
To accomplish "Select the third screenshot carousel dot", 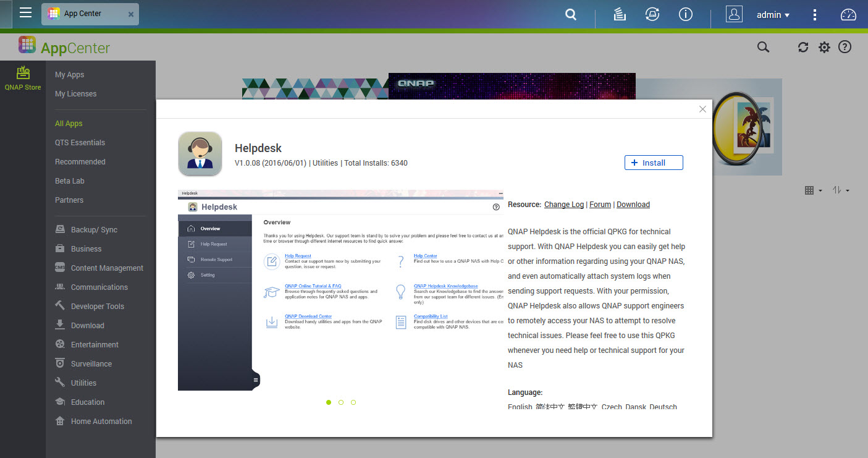I will tap(353, 402).
